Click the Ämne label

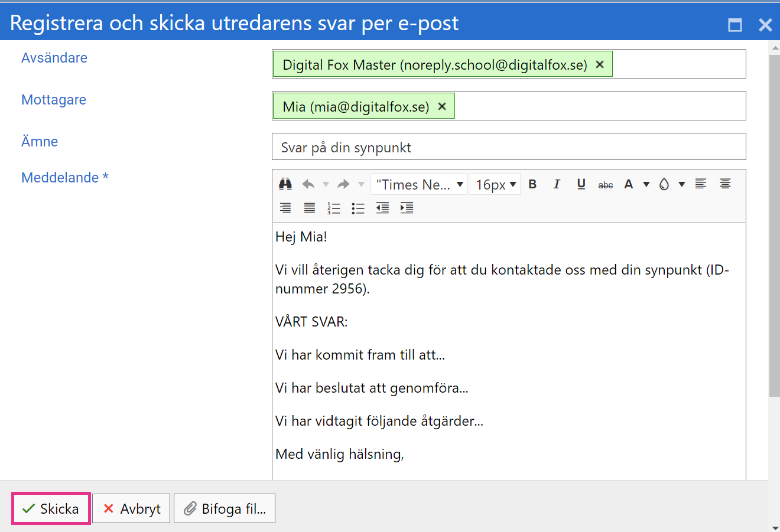[x=40, y=142]
